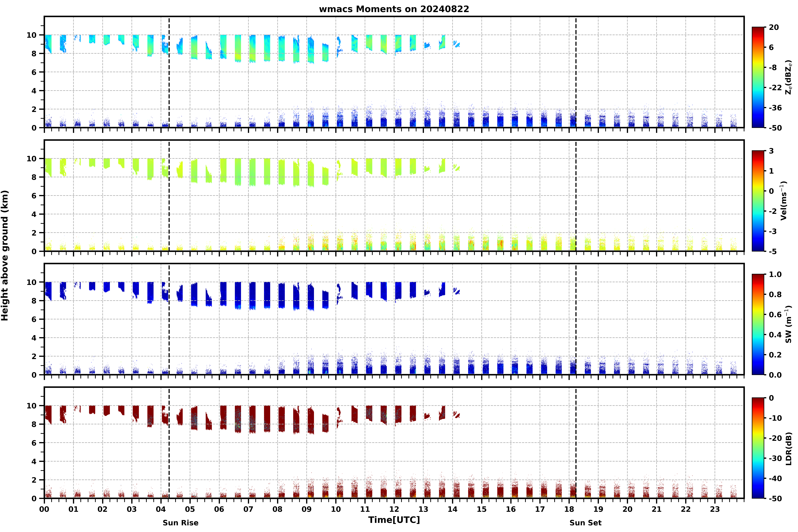Select the Sun Set label
Viewport: 798px width, 532px height.
tap(585, 523)
